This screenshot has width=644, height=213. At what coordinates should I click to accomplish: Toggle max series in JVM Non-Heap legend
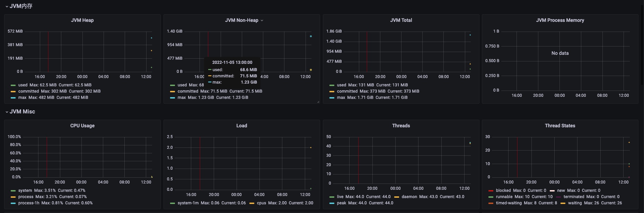182,97
